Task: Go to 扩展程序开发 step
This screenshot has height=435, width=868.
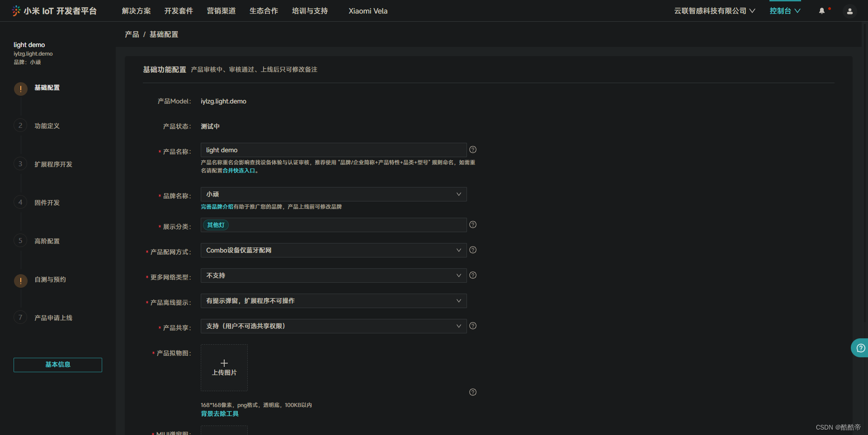Action: [x=53, y=164]
